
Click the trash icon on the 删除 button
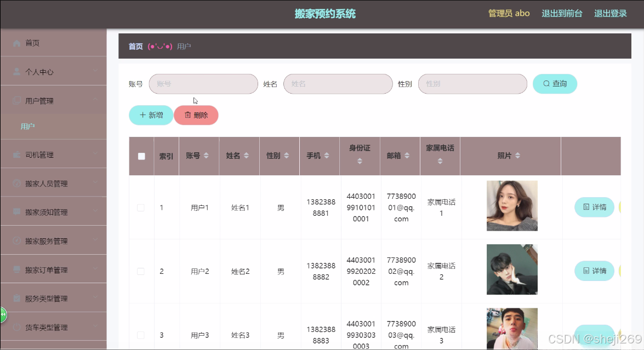click(x=188, y=115)
